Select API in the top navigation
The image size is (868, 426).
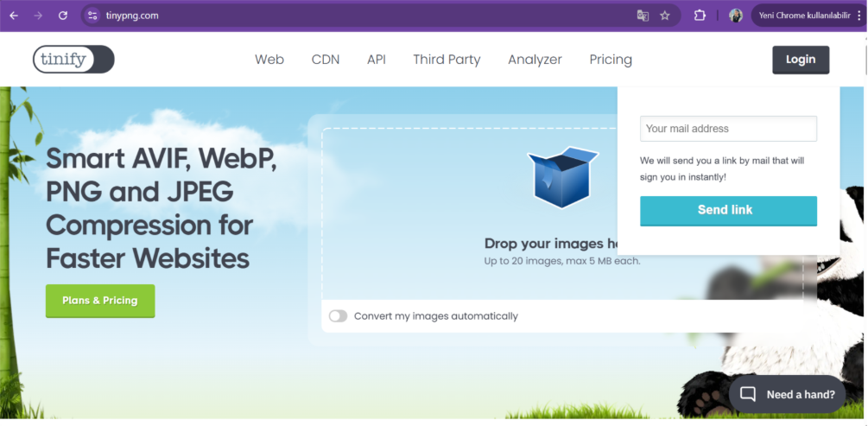coord(377,60)
